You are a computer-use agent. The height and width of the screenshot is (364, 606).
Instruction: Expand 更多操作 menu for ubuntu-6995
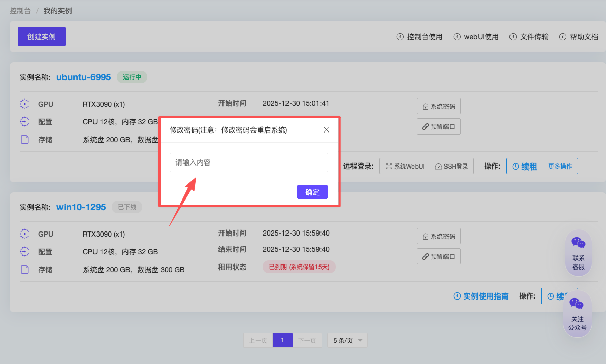[x=560, y=166]
